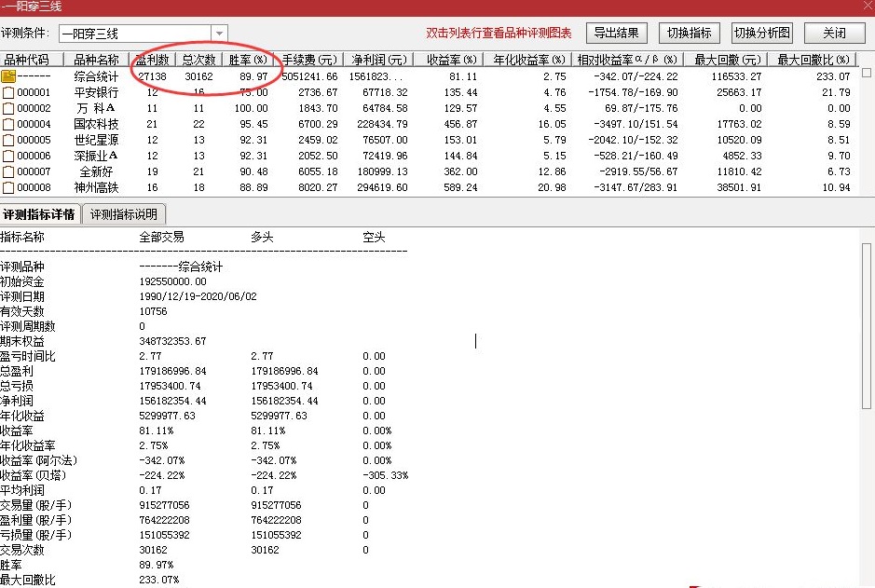Click the 456.87 return rate cell
Viewport: 875px width, 588px height.
coord(460,124)
